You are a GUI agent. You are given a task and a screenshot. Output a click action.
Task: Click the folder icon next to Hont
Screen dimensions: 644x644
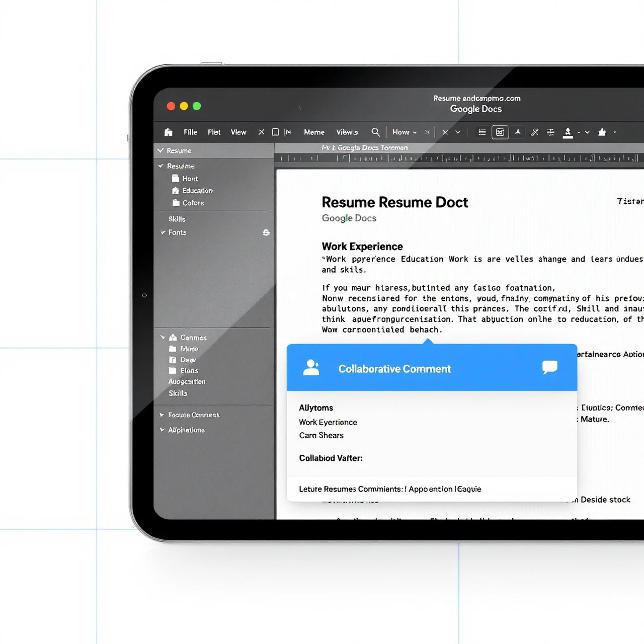176,178
